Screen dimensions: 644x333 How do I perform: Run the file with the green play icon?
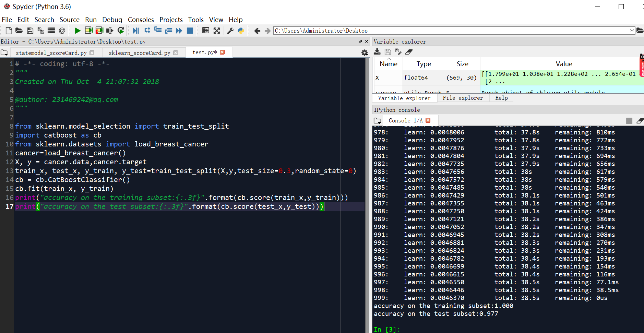[x=78, y=31]
